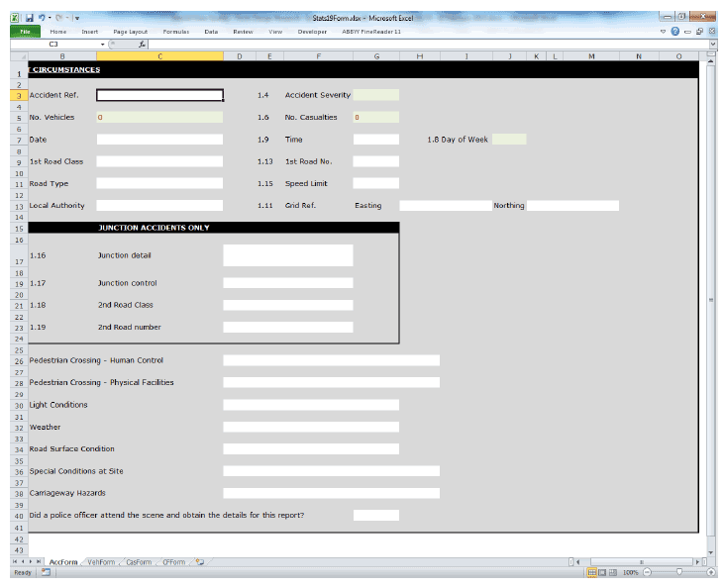Image resolution: width=725 pixels, height=588 pixels.
Task: Go to the first sheet with navigation arrow
Action: pos(14,562)
